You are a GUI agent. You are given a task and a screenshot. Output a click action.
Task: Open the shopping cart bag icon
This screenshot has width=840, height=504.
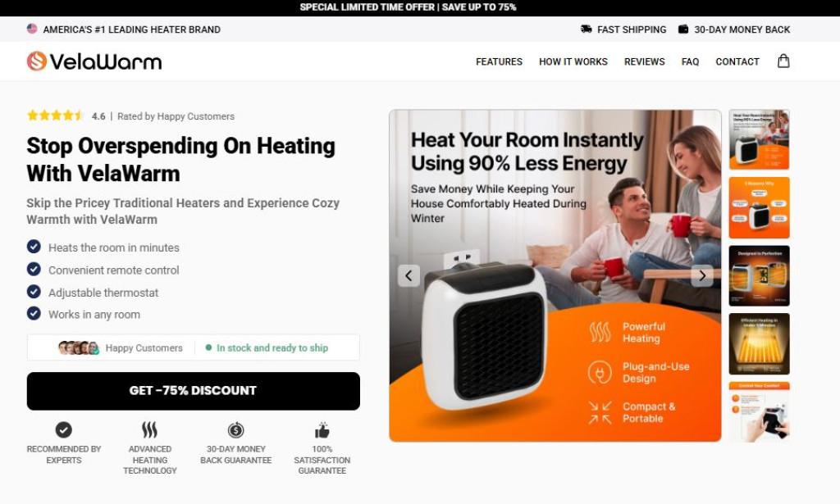coord(783,61)
